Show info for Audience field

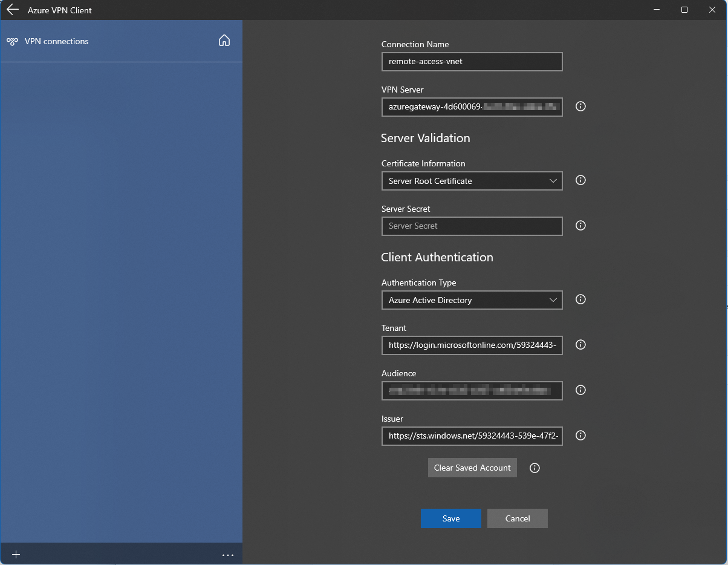[x=580, y=390]
